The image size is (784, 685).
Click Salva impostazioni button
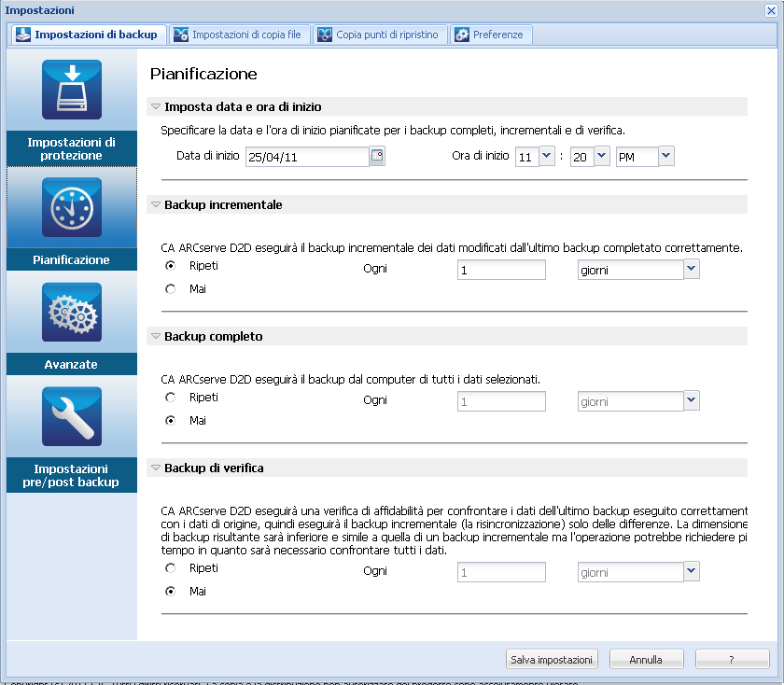(552, 659)
